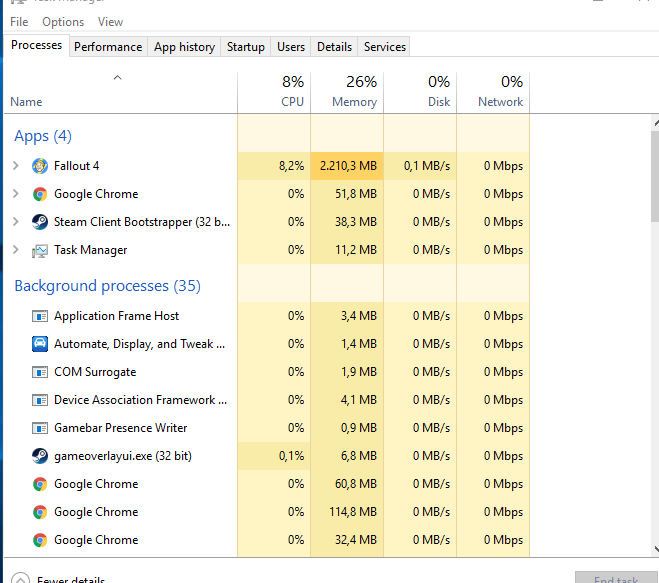The width and height of the screenshot is (659, 583).
Task: Open the Startup tab
Action: 246,46
